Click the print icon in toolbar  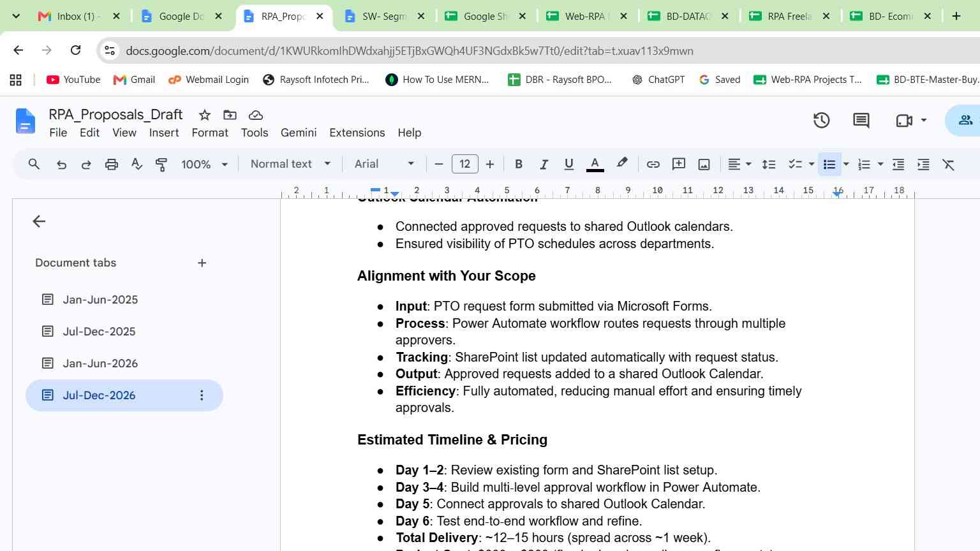point(112,165)
